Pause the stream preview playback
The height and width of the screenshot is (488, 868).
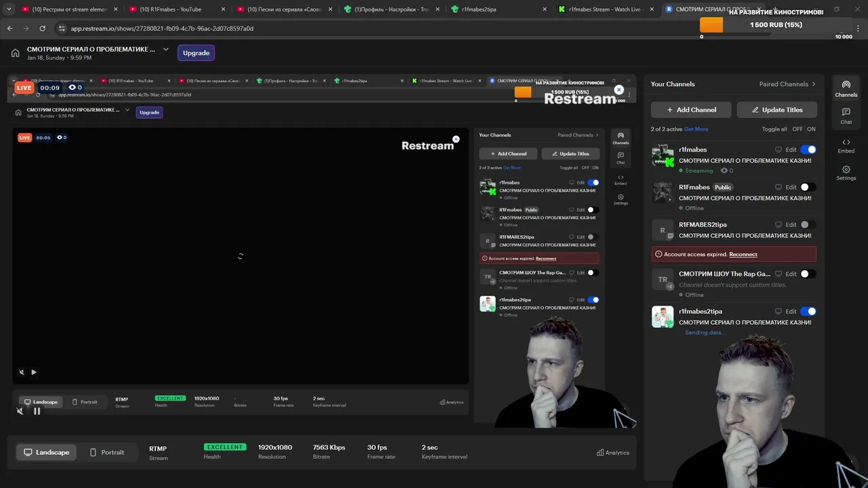37,411
